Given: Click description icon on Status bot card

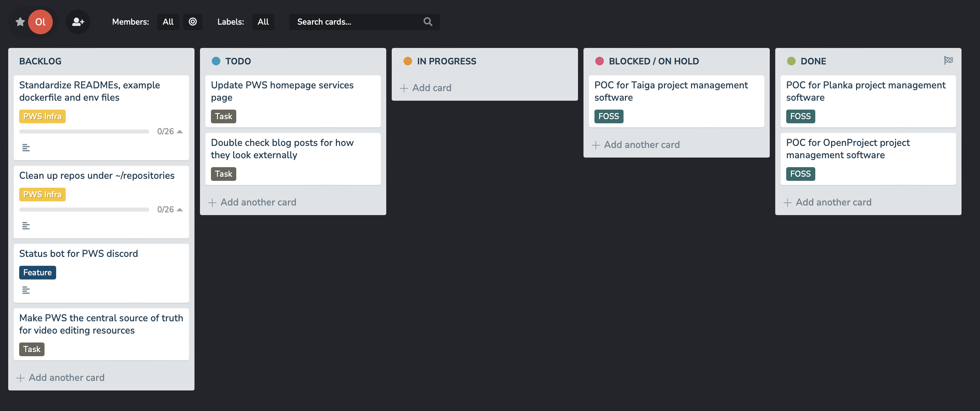Looking at the screenshot, I should [26, 290].
